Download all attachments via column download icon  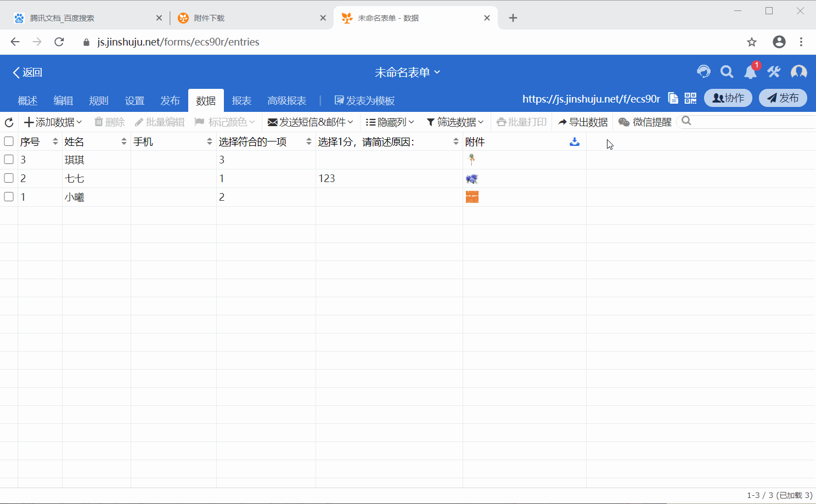[x=575, y=141]
